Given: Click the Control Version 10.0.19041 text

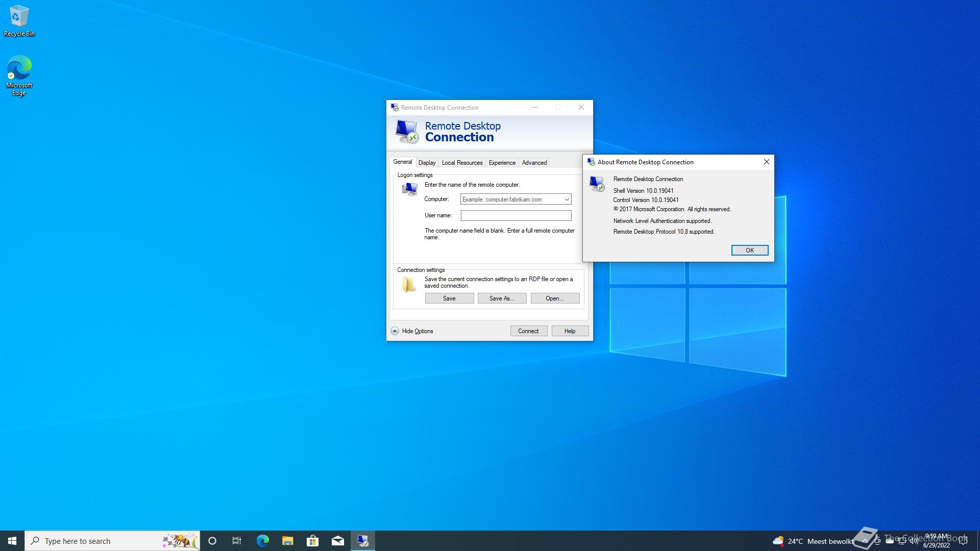Looking at the screenshot, I should pos(646,200).
